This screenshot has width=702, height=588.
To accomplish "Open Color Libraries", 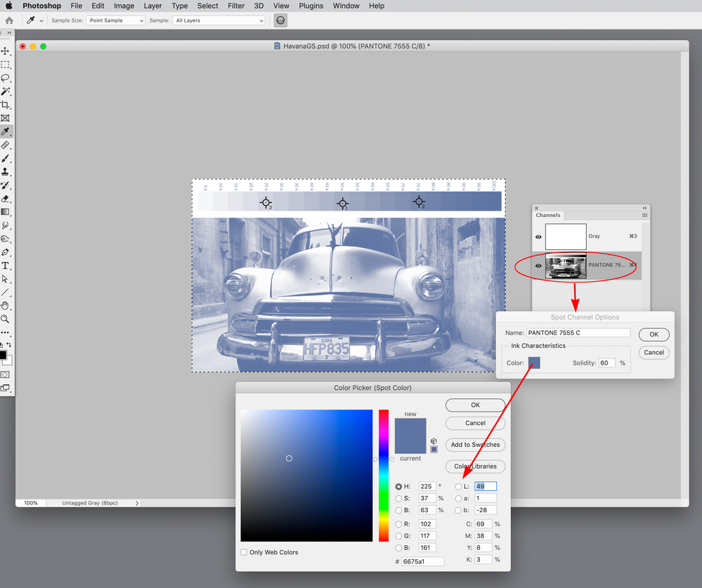I will tap(475, 466).
